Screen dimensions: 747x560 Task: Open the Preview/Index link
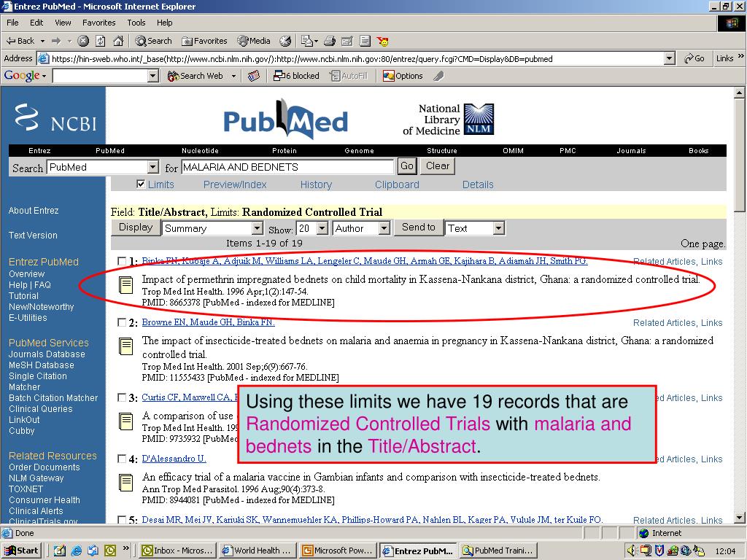235,184
